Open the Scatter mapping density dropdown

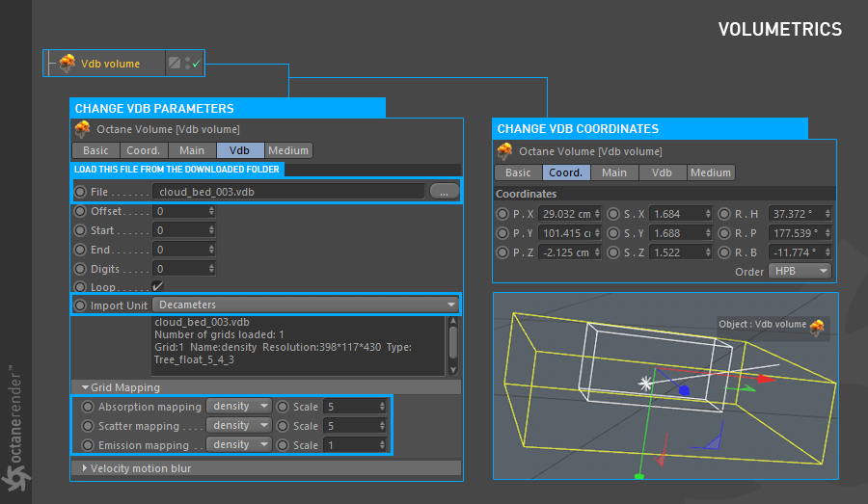(238, 425)
